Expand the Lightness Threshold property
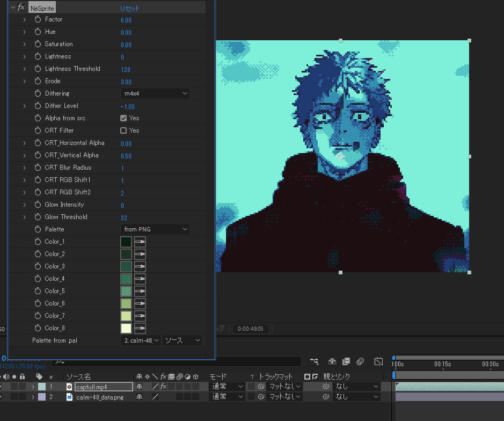The image size is (504, 421). (x=25, y=69)
